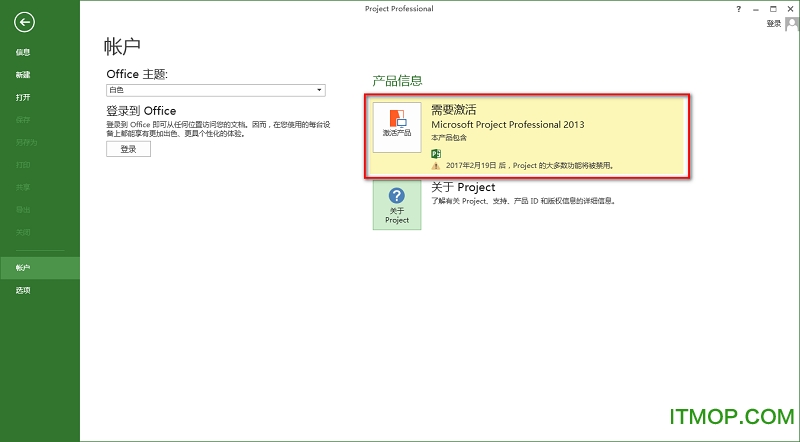Click greyed 保存 (Save) sidebar entry
The image size is (800, 442).
23,119
